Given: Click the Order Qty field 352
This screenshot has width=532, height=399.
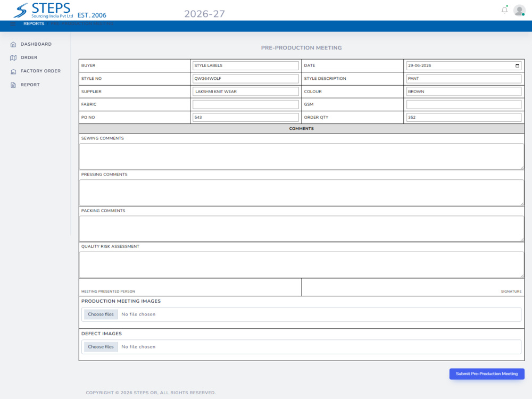Looking at the screenshot, I should [464, 118].
